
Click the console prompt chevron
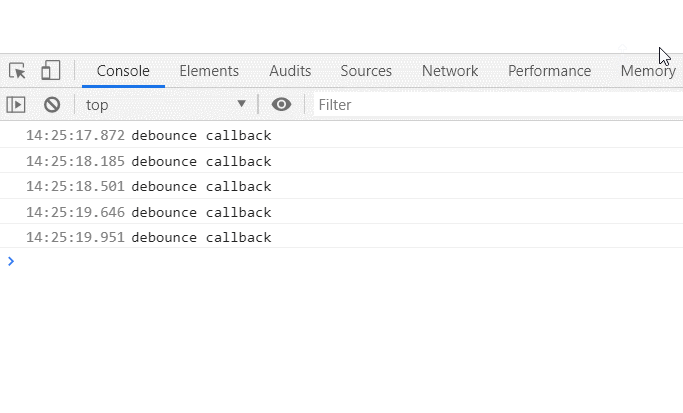pos(11,261)
